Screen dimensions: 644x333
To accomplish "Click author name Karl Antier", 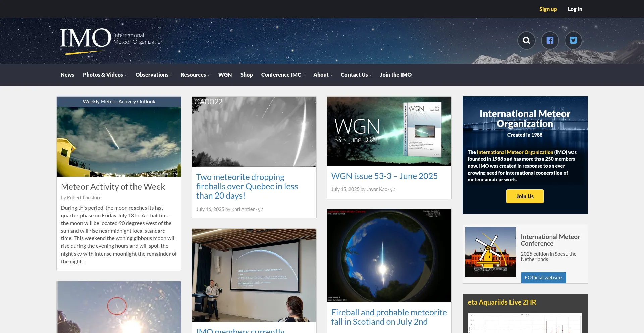I will [x=243, y=209].
